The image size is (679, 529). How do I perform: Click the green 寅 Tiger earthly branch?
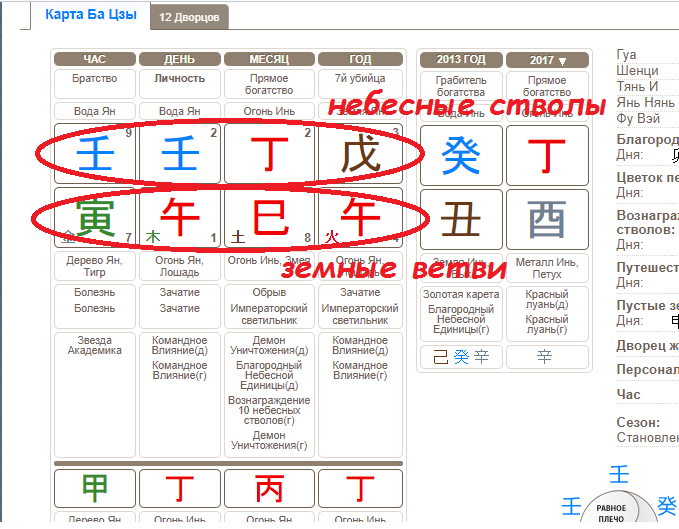coord(95,216)
